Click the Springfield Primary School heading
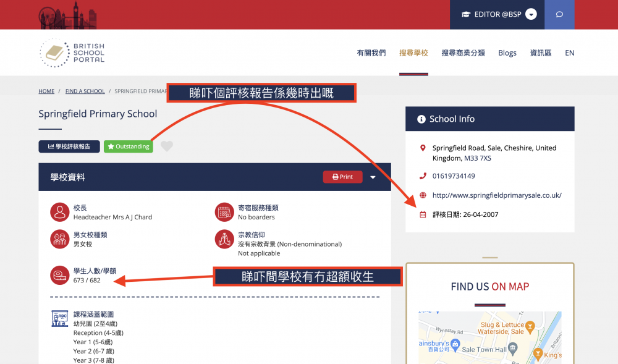 coord(98,114)
